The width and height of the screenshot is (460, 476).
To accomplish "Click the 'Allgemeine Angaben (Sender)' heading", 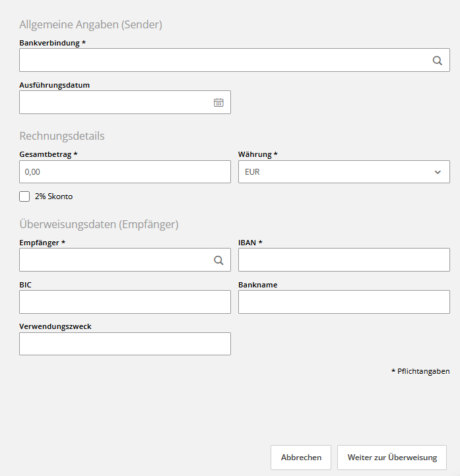I will [x=91, y=24].
